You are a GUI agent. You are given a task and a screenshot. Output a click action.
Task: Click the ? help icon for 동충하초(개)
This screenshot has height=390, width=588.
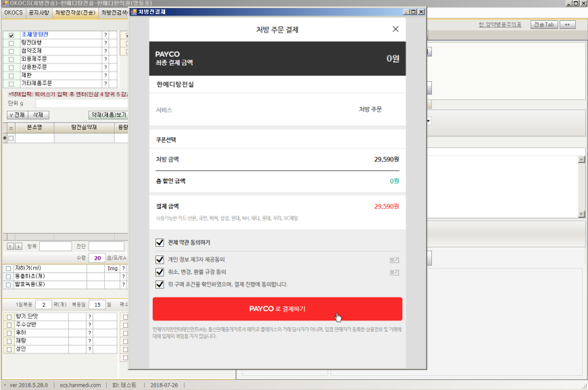[x=124, y=276]
